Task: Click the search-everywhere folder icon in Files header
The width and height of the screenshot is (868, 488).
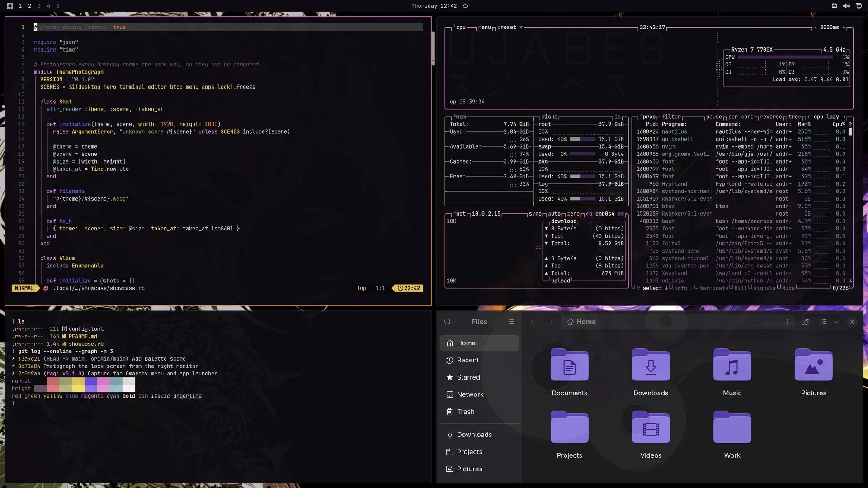Action: (806, 322)
